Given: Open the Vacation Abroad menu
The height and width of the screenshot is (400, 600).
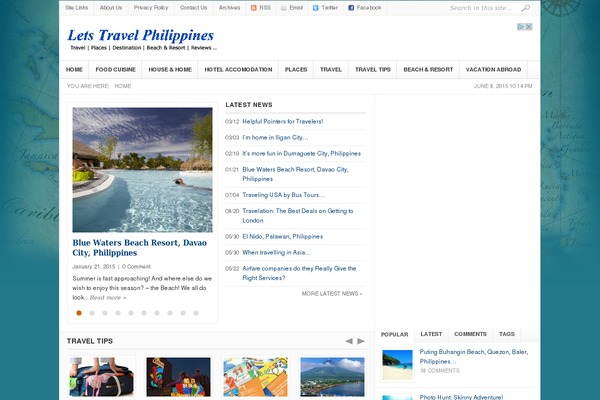Looking at the screenshot, I should pos(493,70).
